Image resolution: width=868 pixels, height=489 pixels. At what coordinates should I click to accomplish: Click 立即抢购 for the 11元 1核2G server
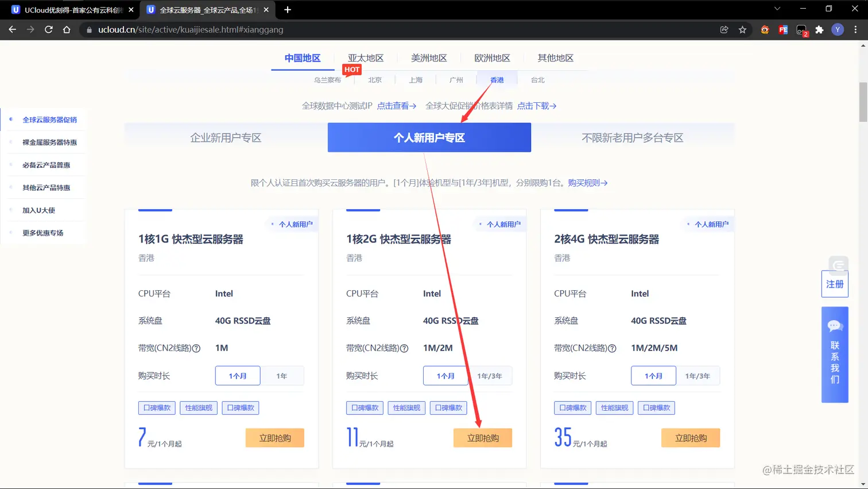483,438
